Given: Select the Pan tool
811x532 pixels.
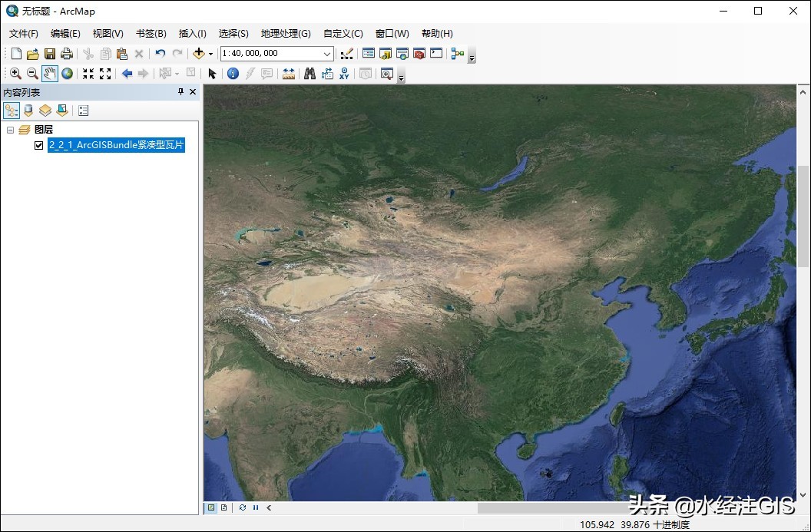Looking at the screenshot, I should coord(49,73).
